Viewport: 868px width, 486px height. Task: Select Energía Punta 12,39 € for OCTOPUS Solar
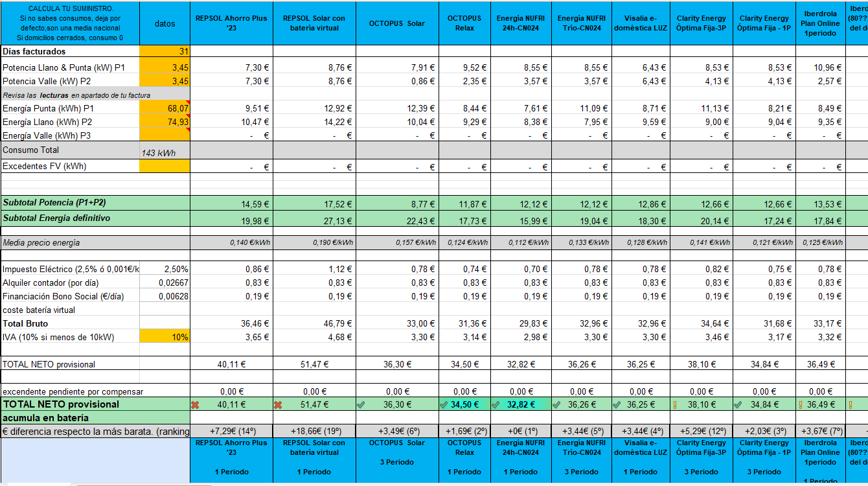pos(397,108)
